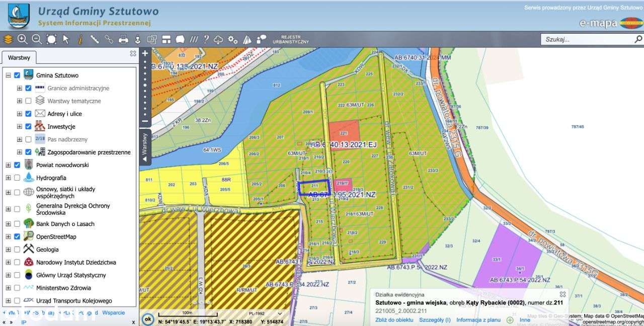Open the PL-1992 coordinate system dropdown
The width and height of the screenshot is (644, 326).
coord(265,313)
